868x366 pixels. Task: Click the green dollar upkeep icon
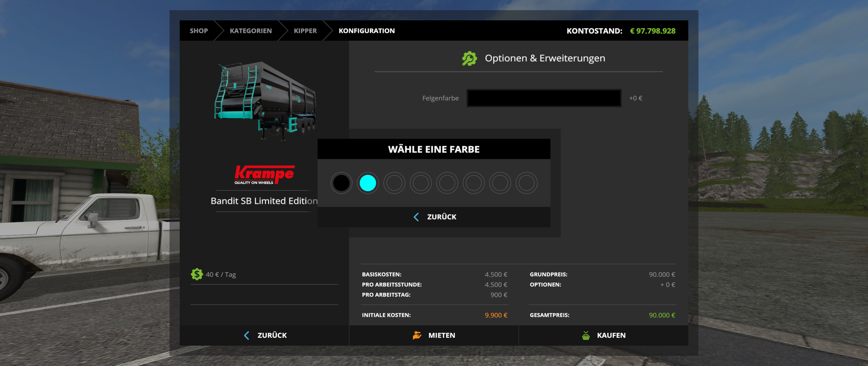coord(197,274)
